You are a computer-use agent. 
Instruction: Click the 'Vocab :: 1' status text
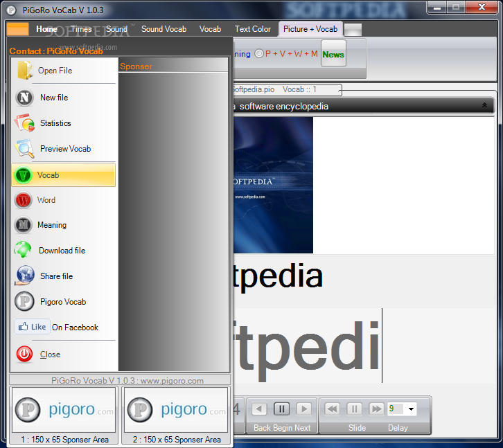pos(299,89)
